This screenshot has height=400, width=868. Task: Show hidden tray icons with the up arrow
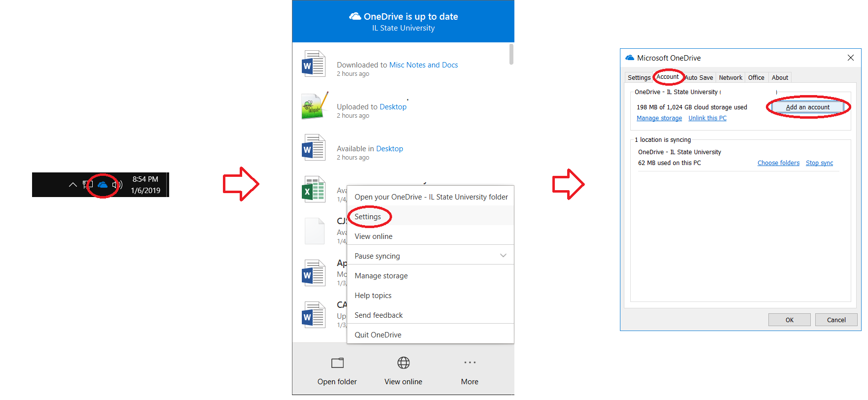73,185
